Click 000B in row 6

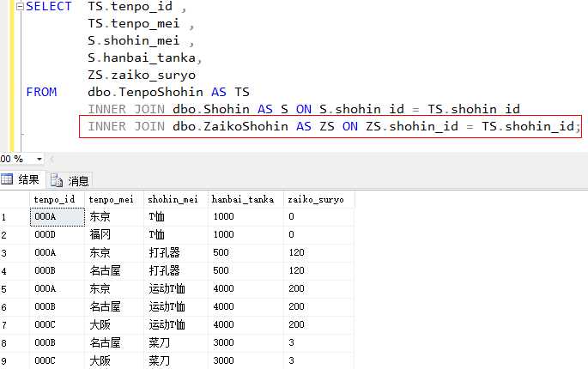pos(57,306)
